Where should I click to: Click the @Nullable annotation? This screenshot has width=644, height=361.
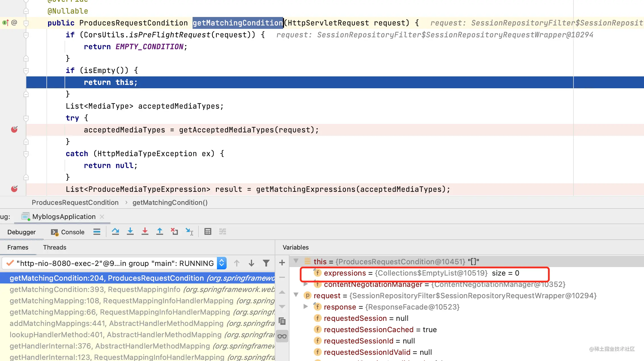click(x=68, y=11)
